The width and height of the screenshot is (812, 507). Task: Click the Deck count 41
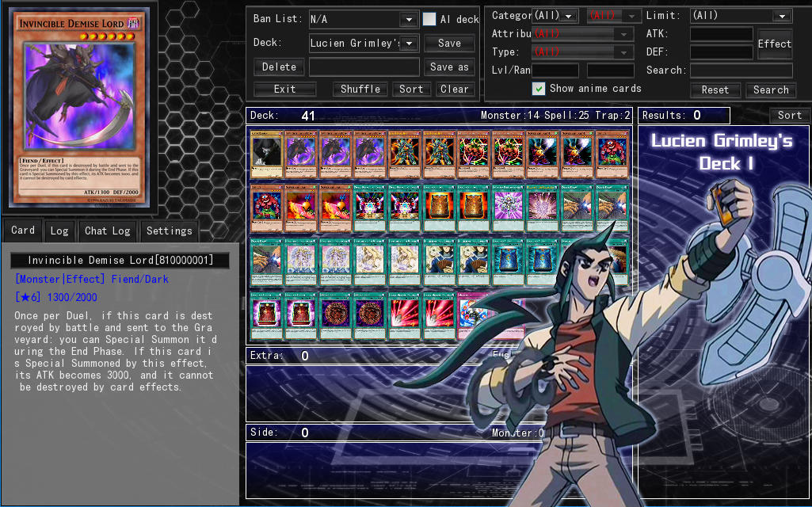(307, 116)
